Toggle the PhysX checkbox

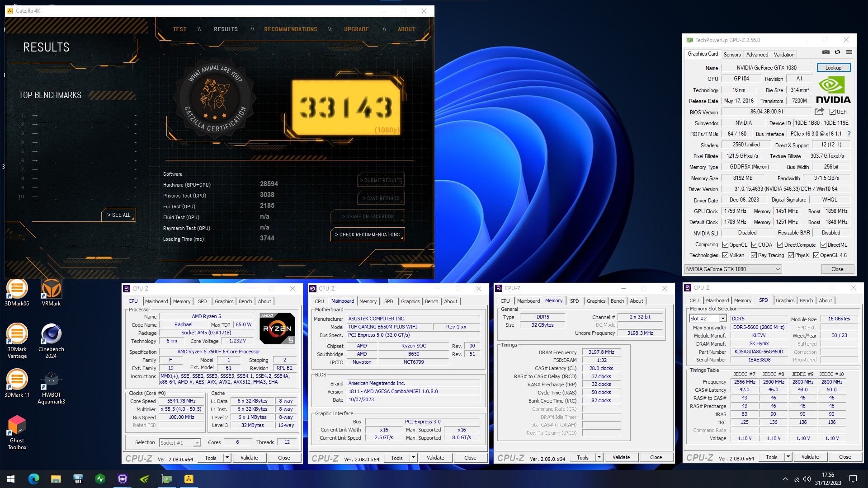pos(791,255)
